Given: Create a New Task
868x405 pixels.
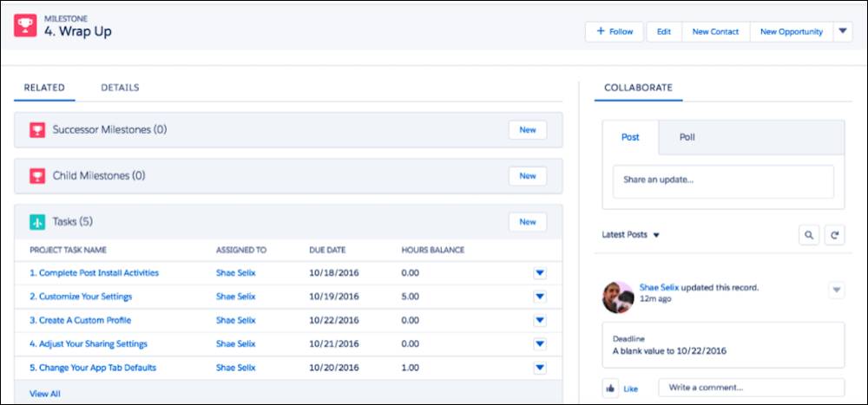Looking at the screenshot, I should pyautogui.click(x=528, y=222).
